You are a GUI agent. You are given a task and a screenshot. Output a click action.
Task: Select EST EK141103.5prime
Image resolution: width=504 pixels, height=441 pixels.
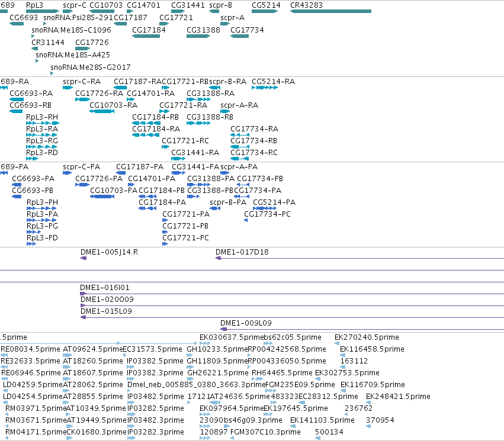click(322, 420)
